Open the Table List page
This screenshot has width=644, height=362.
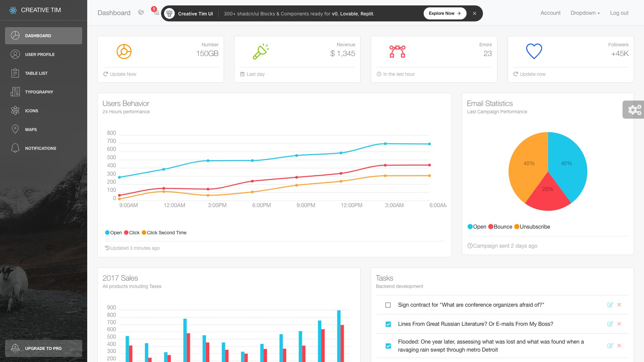click(x=36, y=73)
